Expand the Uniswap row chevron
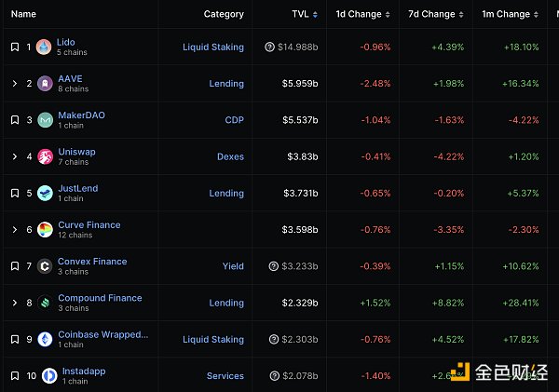Screen dimensions: 559x392 click(15, 156)
